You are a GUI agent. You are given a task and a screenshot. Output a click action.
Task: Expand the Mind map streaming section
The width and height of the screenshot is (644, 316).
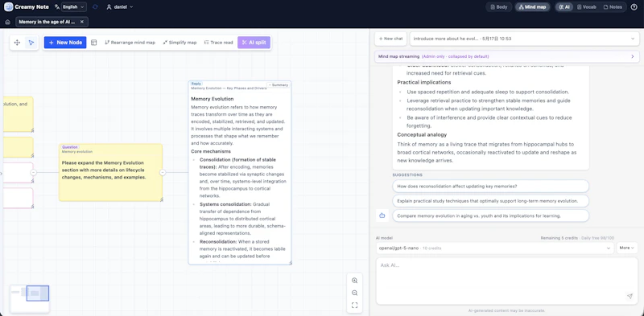507,56
